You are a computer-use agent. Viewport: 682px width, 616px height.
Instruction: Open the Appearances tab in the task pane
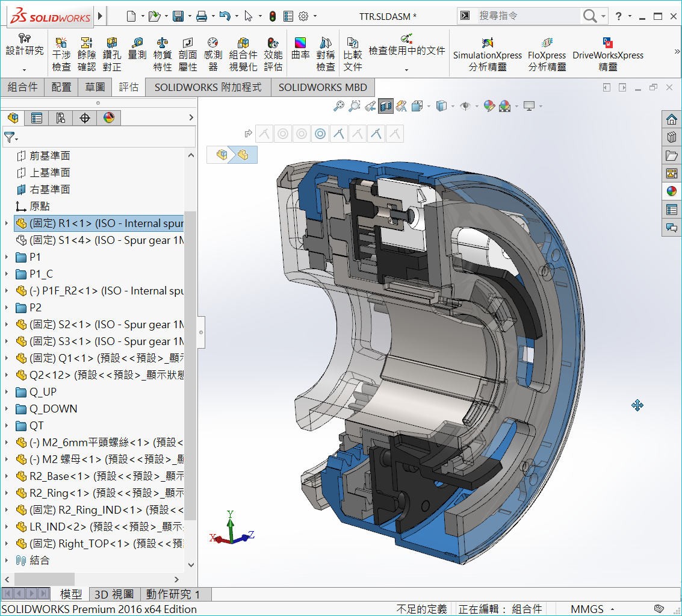(671, 191)
